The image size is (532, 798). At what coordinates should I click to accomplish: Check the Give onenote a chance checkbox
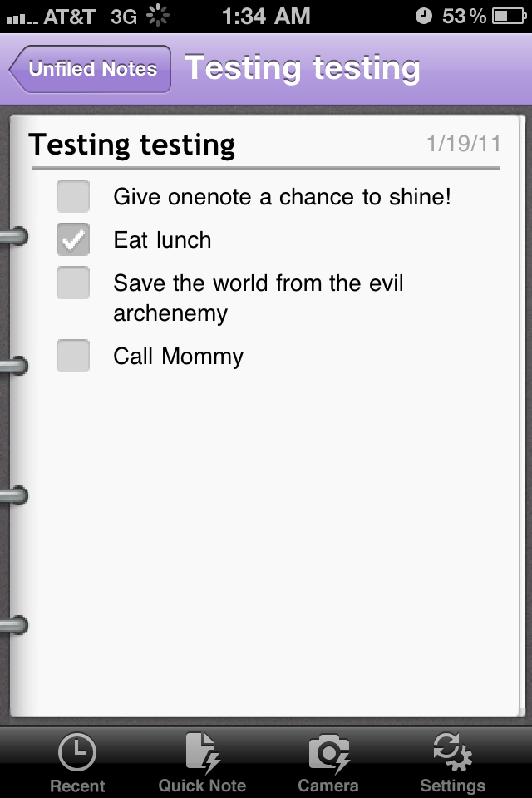[x=73, y=197]
